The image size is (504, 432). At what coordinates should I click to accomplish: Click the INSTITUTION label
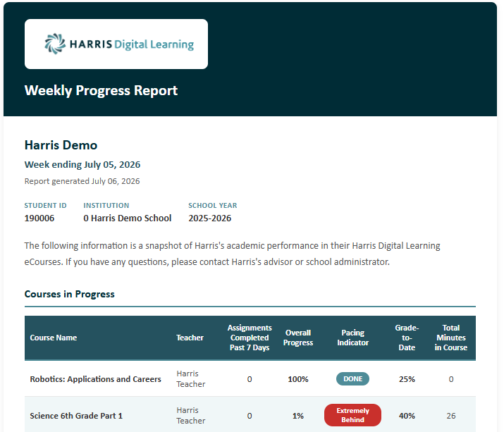pos(106,205)
